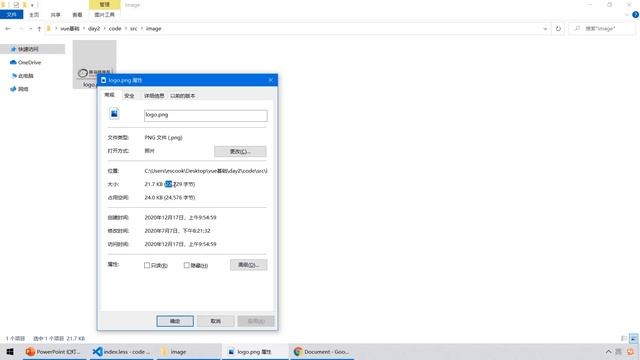Open the File (文件) ribbon menu

tap(11, 15)
